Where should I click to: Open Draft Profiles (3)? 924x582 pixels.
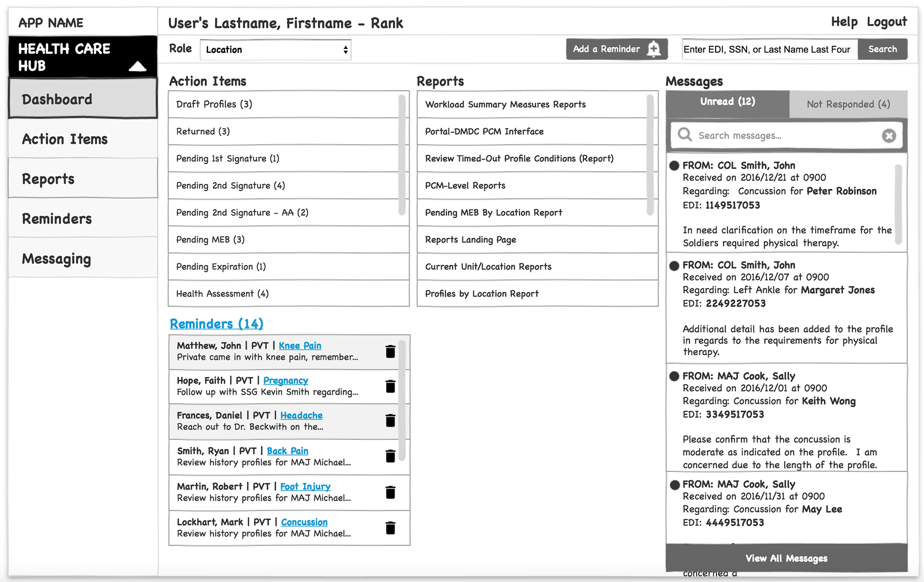click(x=289, y=104)
